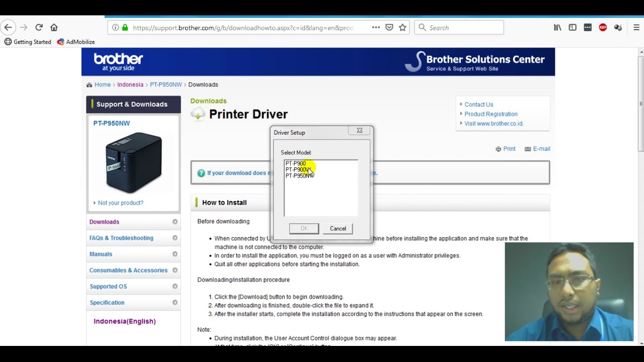Go back with the browser back arrow

coord(8,28)
